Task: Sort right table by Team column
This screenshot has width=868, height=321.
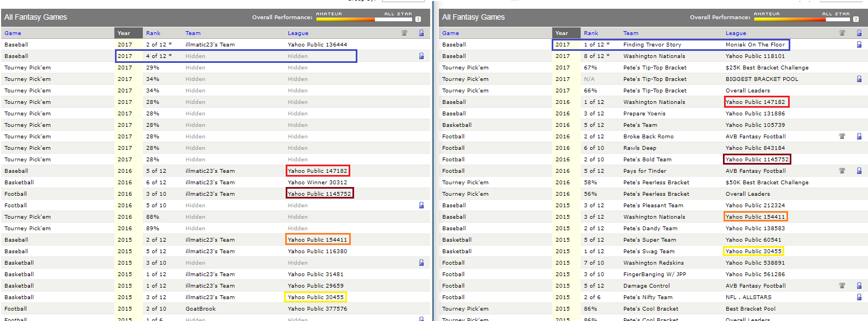Action: point(631,33)
